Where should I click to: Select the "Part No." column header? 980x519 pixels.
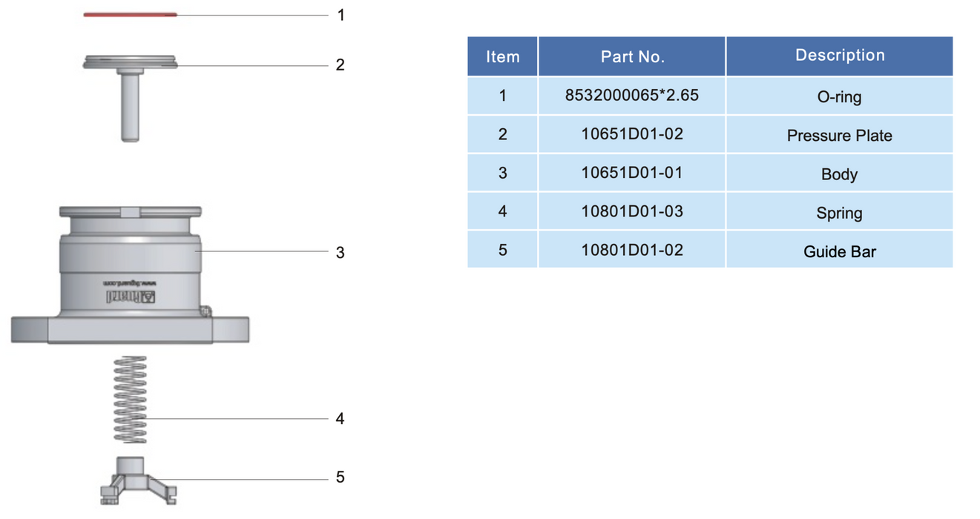(632, 56)
